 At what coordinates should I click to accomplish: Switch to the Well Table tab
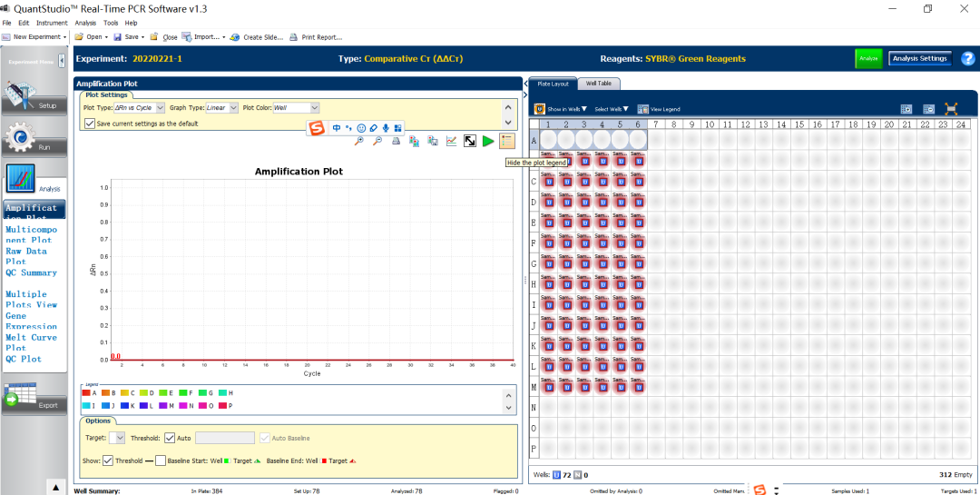599,83
